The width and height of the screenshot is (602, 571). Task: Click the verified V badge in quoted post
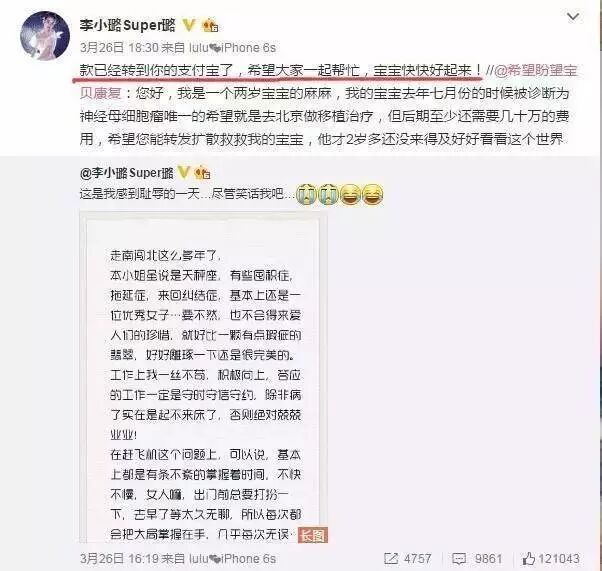tap(184, 173)
